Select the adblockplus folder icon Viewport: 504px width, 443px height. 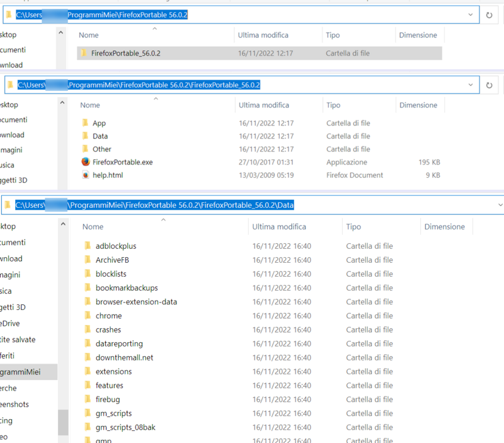tap(88, 246)
